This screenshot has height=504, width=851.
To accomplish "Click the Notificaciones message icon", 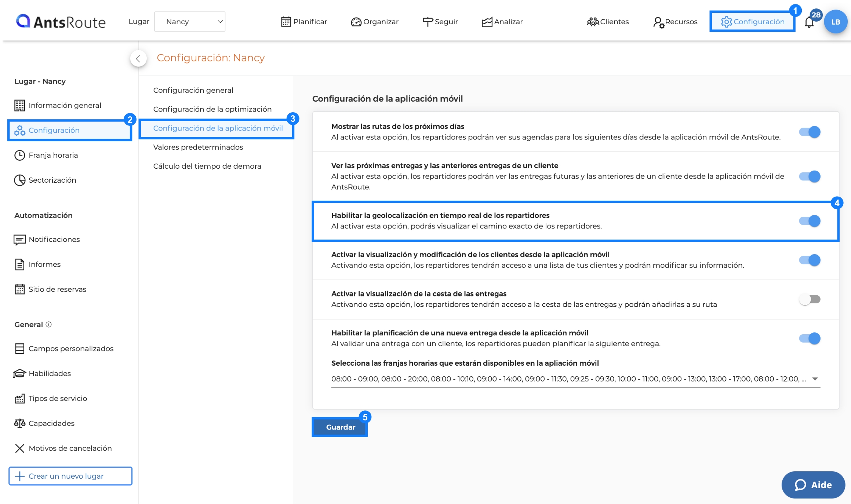I will click(x=20, y=240).
